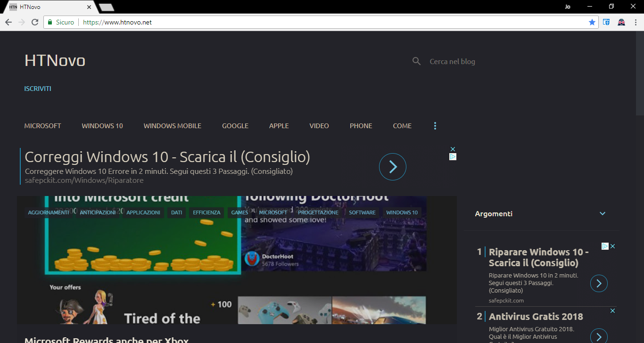Open the featured post Rewards image
644x343 pixels.
coord(237,260)
